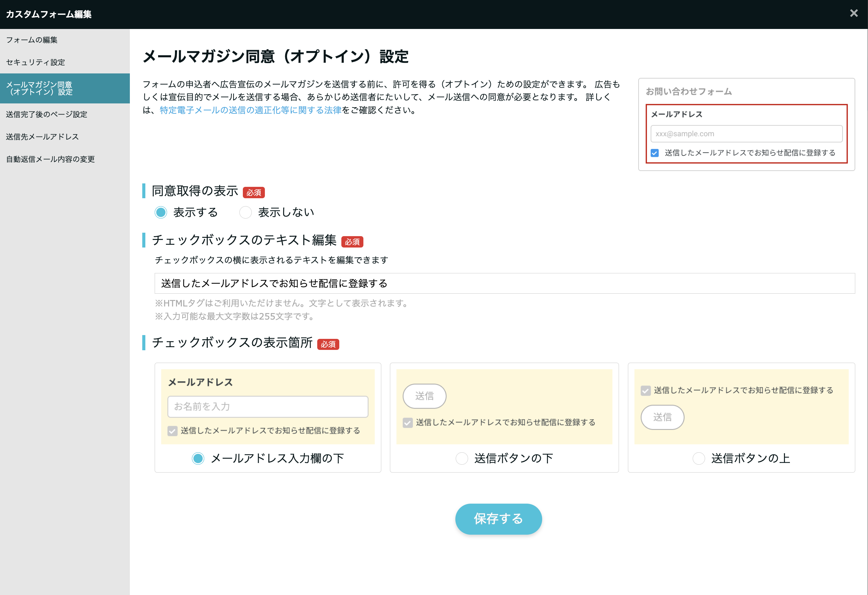Screen dimensions: 868x595
Task: Click the ※HTMLタグはご利用いただけません note
Action: tap(283, 303)
